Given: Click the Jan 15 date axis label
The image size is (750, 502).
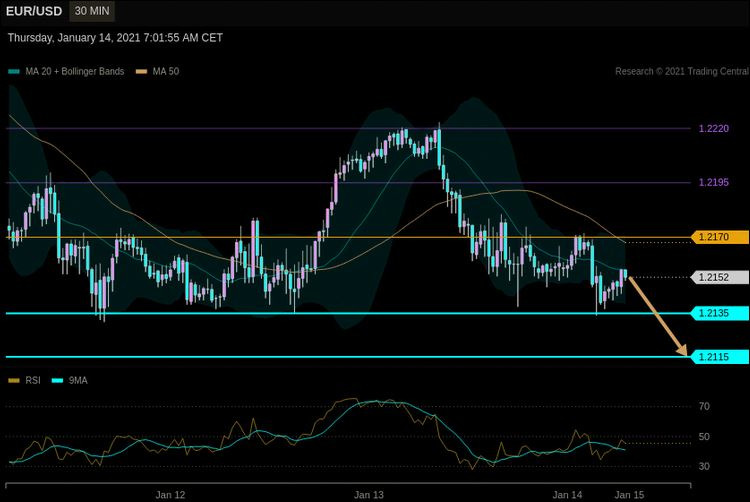Looking at the screenshot, I should tap(629, 495).
